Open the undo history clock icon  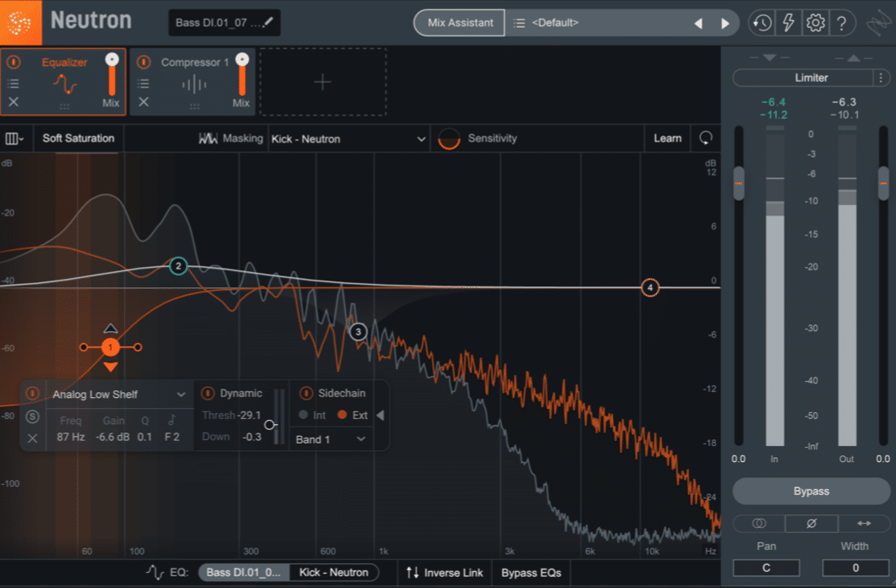(762, 23)
